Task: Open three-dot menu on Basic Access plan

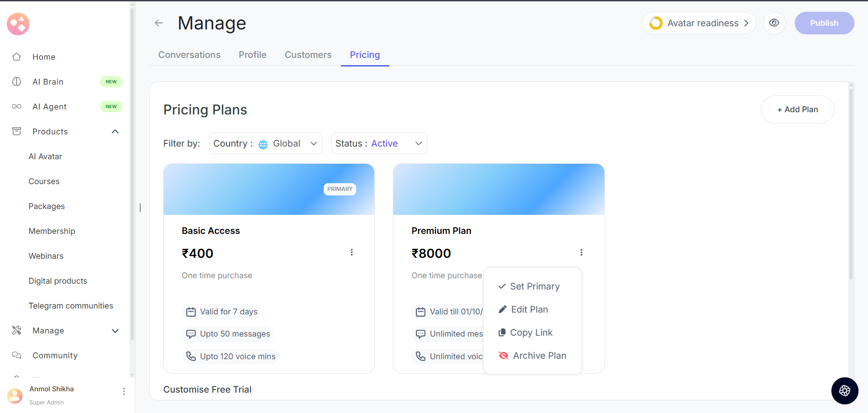Action: point(352,252)
